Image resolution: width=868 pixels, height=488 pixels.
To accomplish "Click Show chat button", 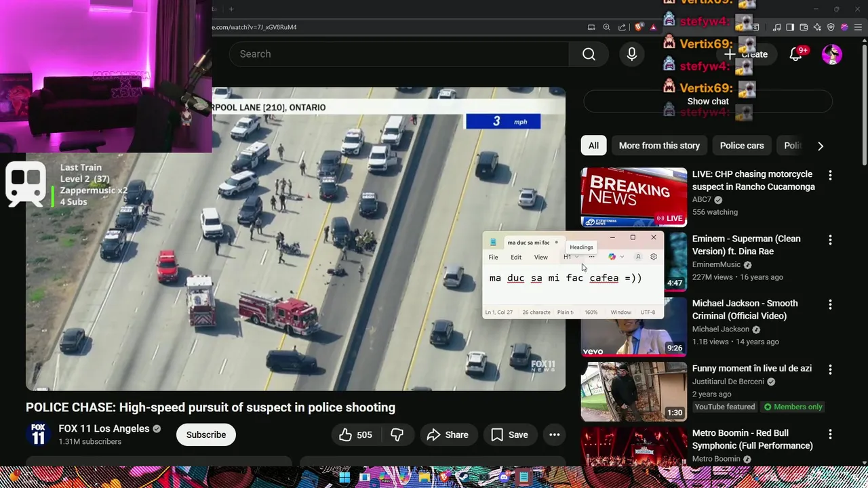I will 708,102.
